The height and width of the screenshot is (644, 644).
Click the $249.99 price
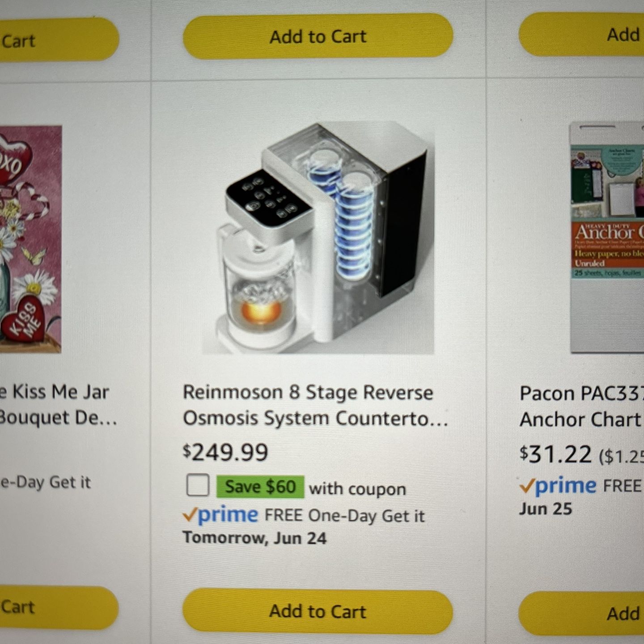[x=225, y=452]
